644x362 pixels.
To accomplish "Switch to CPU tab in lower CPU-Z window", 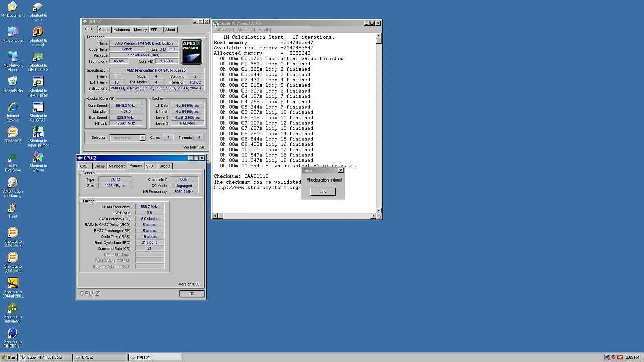I will point(84,166).
